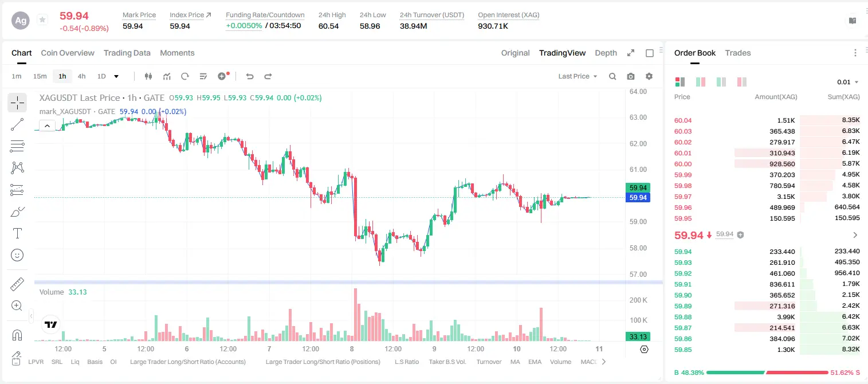Click the 60.00 ask price row
Screen dimensions: 868x384
[x=767, y=164]
